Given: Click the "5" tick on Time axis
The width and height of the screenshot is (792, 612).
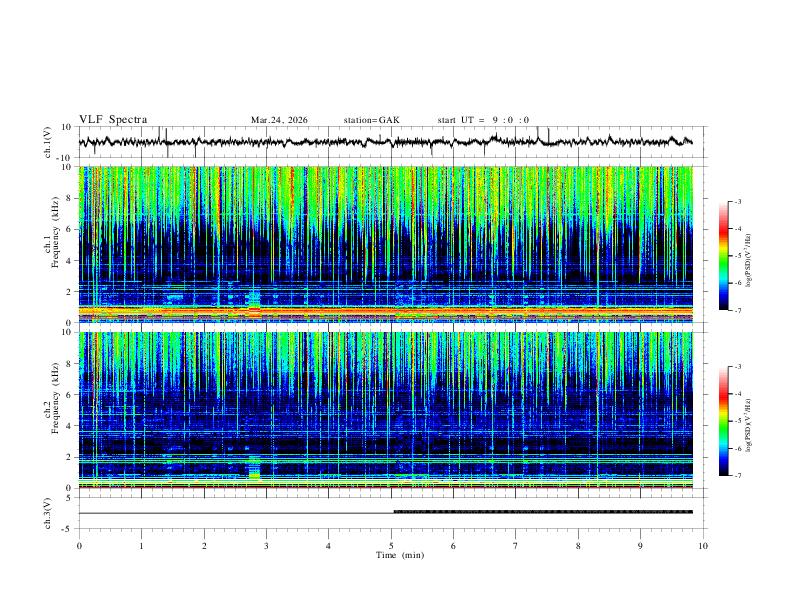Looking at the screenshot, I should click(x=391, y=546).
